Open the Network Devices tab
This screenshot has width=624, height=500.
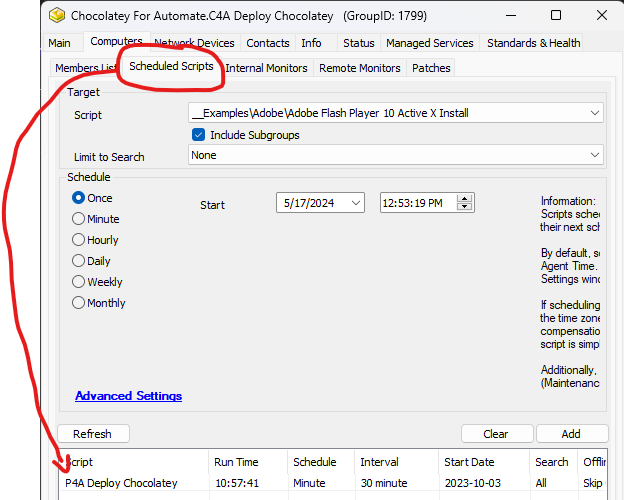(194, 43)
